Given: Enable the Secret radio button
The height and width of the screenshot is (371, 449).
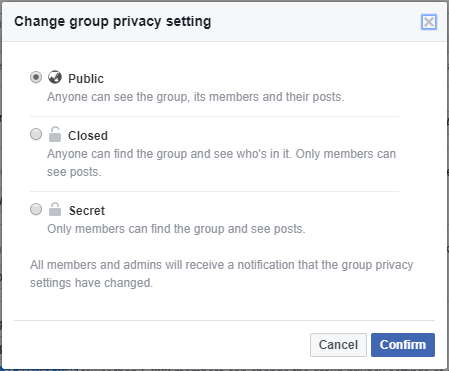Looking at the screenshot, I should [36, 209].
